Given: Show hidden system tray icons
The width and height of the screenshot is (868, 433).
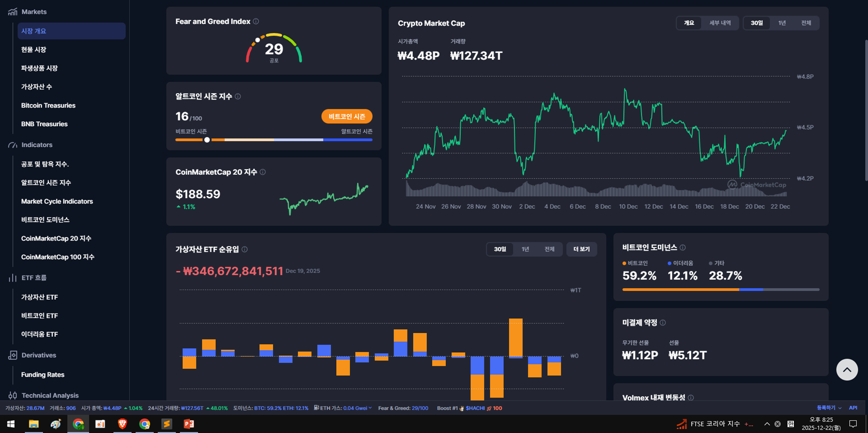Looking at the screenshot, I should tap(767, 424).
